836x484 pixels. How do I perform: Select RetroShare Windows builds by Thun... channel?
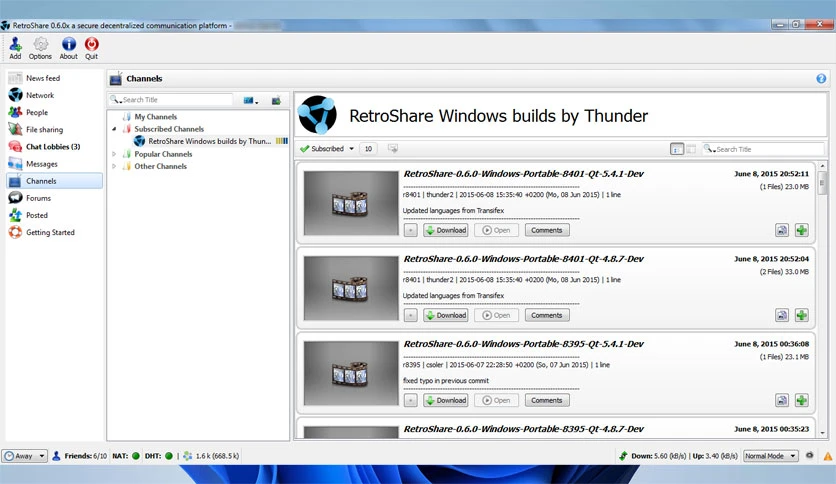pyautogui.click(x=210, y=141)
